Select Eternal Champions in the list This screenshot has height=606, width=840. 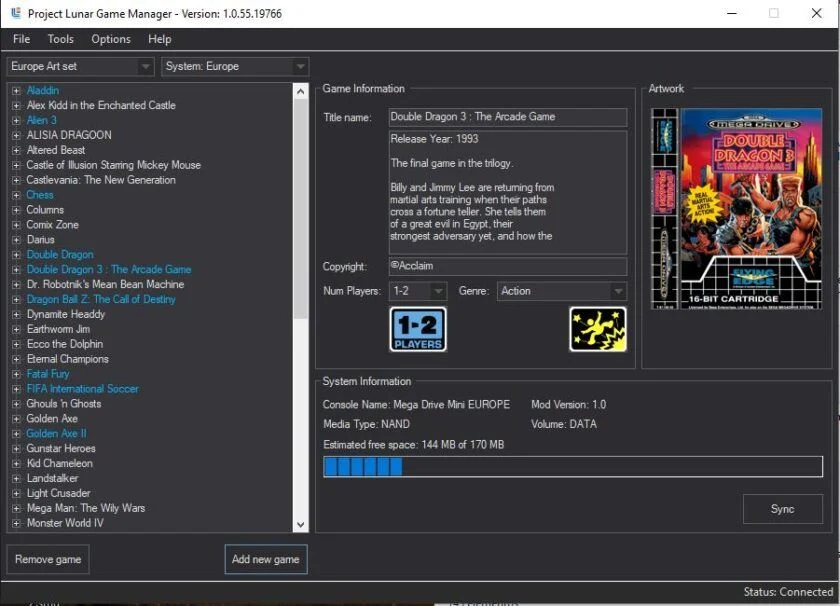coord(68,359)
